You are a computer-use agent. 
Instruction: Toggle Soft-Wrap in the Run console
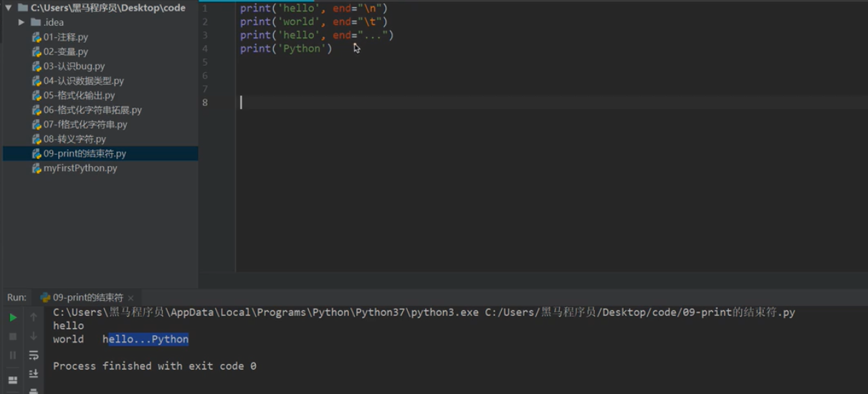[33, 355]
